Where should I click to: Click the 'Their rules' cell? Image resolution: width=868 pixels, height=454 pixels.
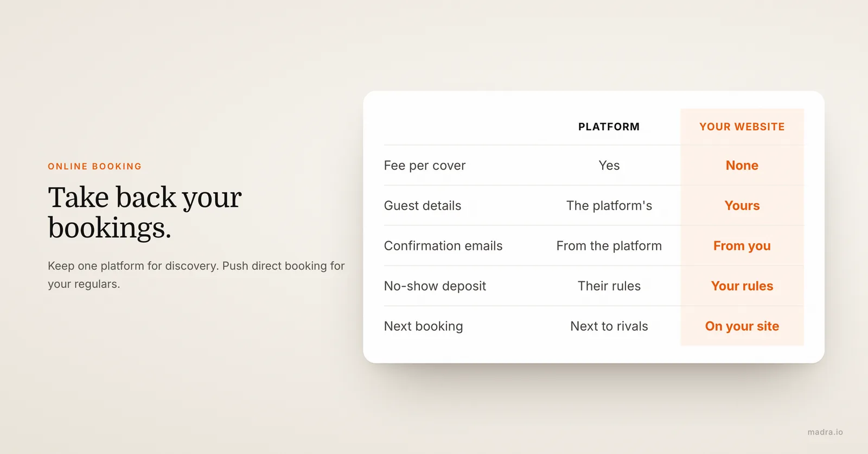tap(609, 286)
